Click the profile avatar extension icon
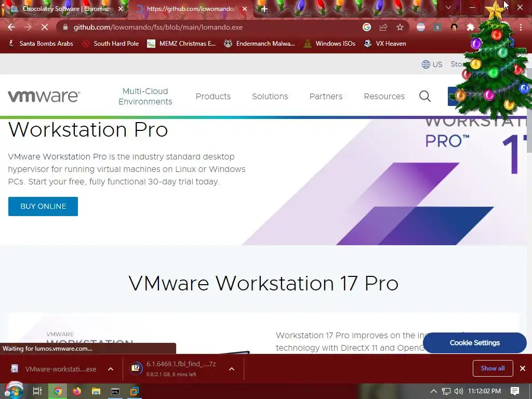This screenshot has height=399, width=532. pos(454,27)
